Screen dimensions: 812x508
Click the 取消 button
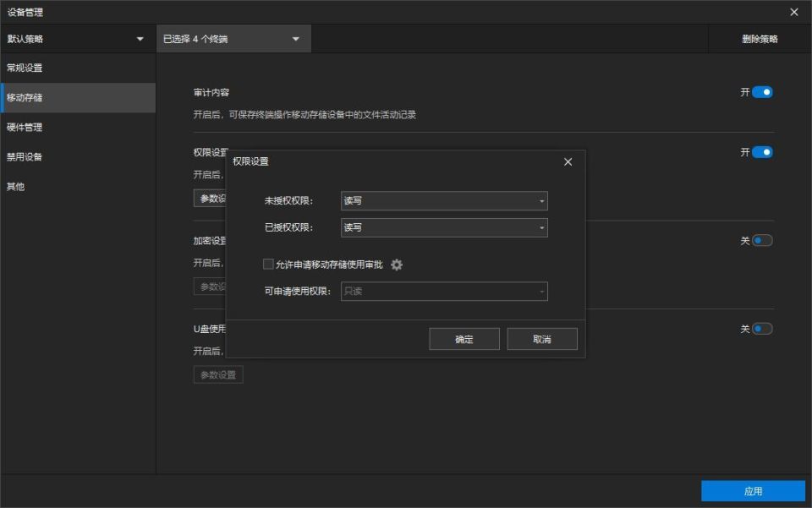coord(542,339)
